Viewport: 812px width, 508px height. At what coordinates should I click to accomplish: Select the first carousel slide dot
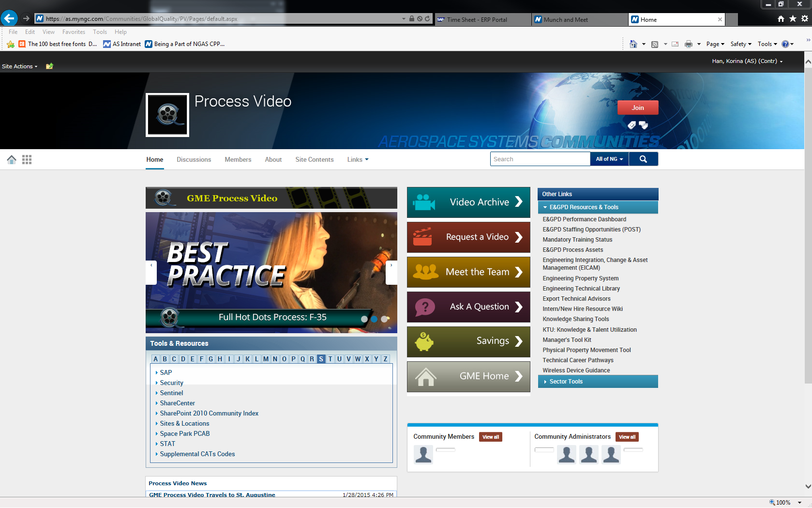(x=364, y=319)
